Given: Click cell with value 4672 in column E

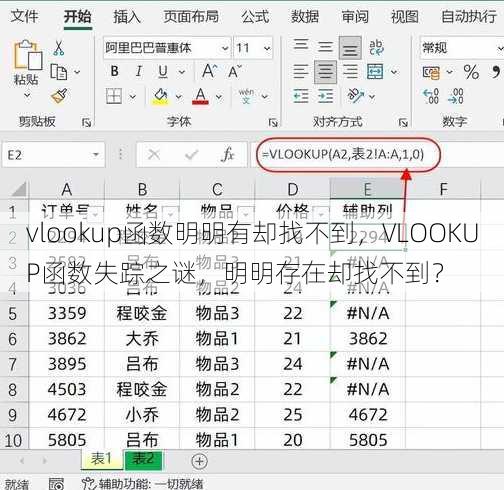Looking at the screenshot, I should pyautogui.click(x=368, y=415).
